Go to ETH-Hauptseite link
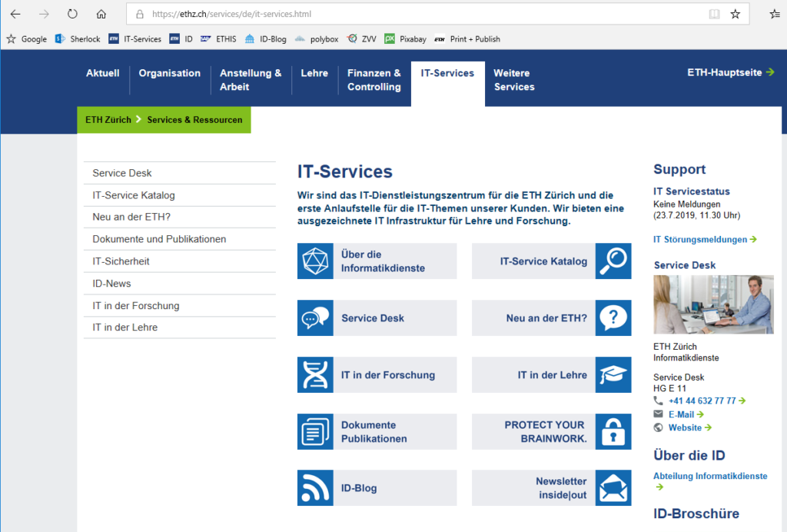 pyautogui.click(x=730, y=73)
